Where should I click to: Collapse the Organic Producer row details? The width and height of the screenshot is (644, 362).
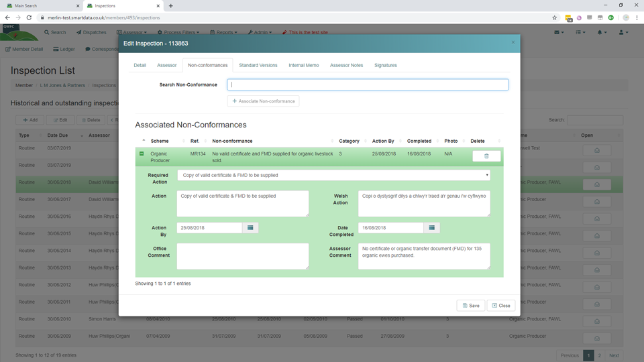click(142, 154)
